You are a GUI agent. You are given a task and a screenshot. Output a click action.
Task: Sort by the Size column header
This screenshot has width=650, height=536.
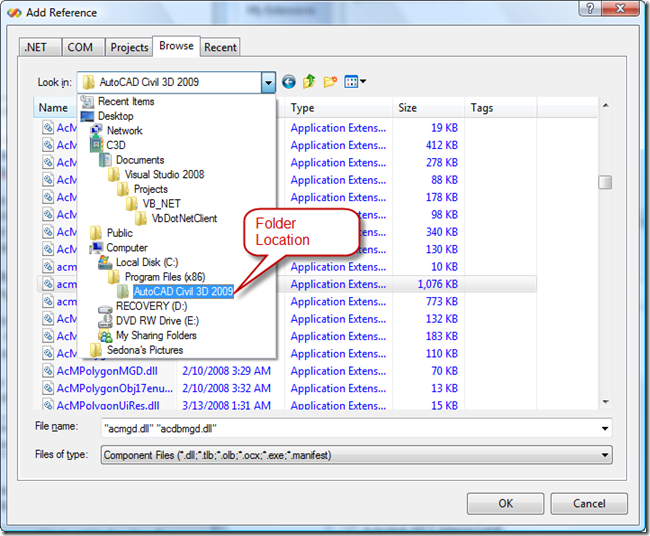pyautogui.click(x=428, y=108)
